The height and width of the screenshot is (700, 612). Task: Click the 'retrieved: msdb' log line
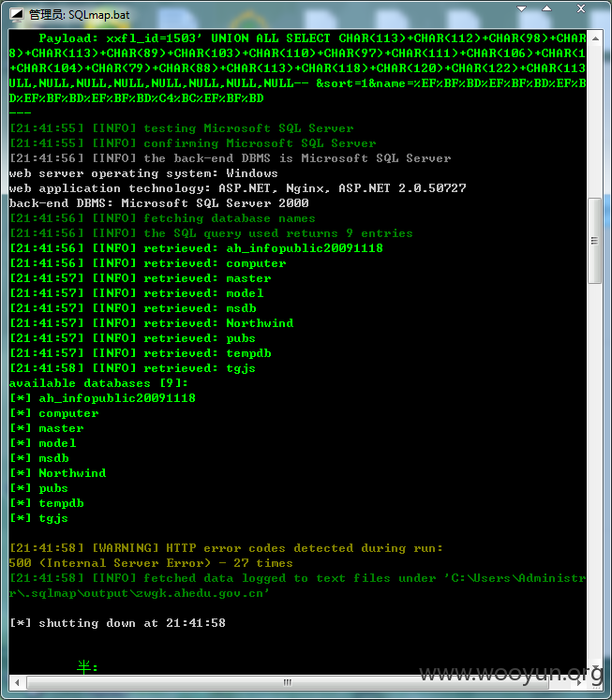132,308
